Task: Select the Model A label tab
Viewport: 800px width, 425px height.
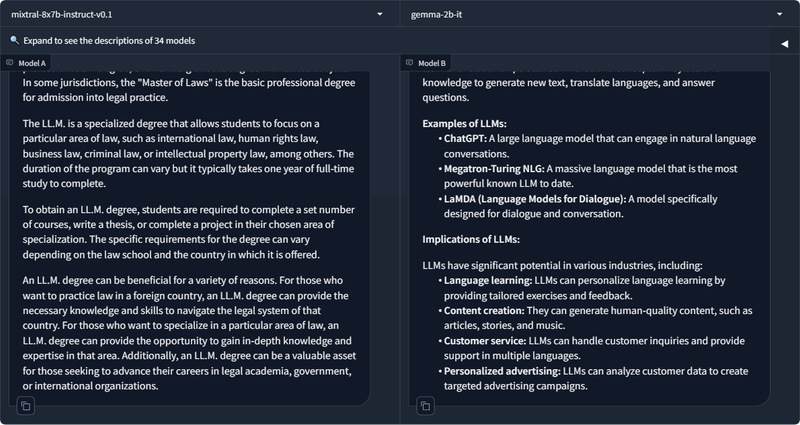Action: coord(26,63)
